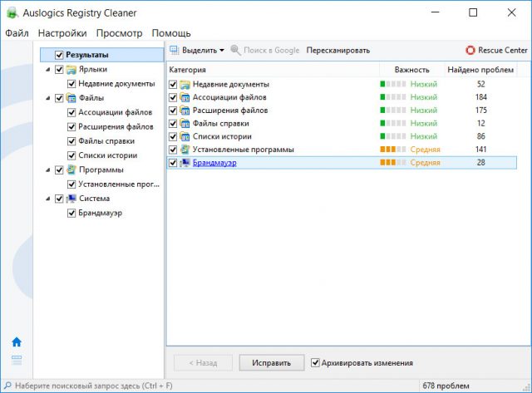532x393 pixels.
Task: Open the Настройки menu
Action: pos(62,33)
